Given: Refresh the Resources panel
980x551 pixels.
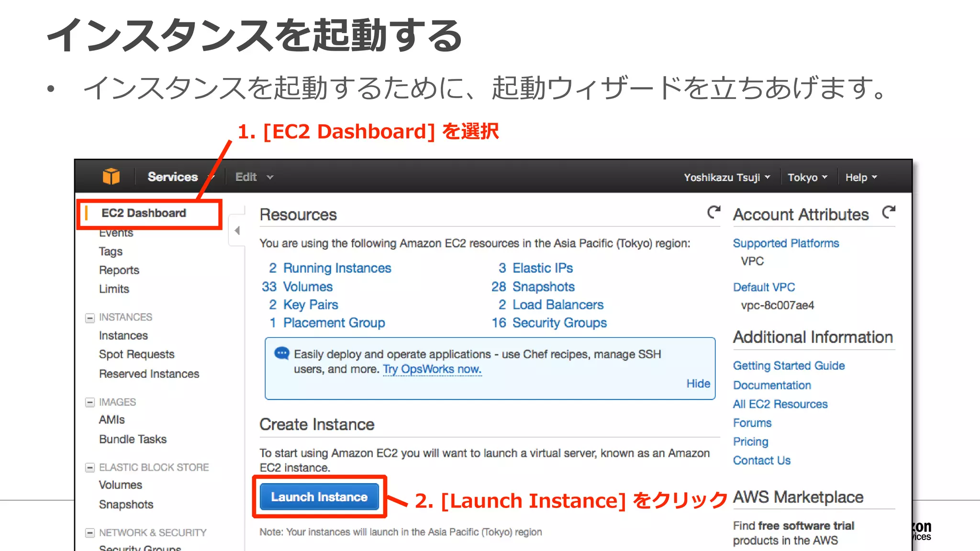Looking at the screenshot, I should [713, 212].
